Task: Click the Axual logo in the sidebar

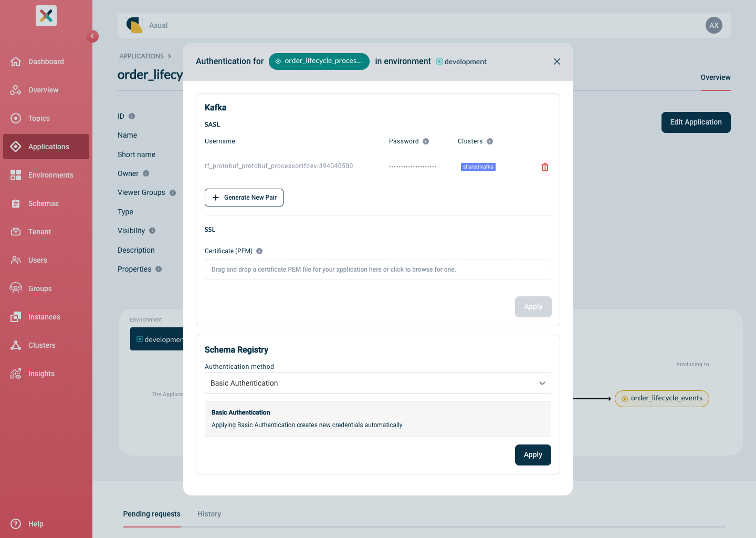Action: 46,16
